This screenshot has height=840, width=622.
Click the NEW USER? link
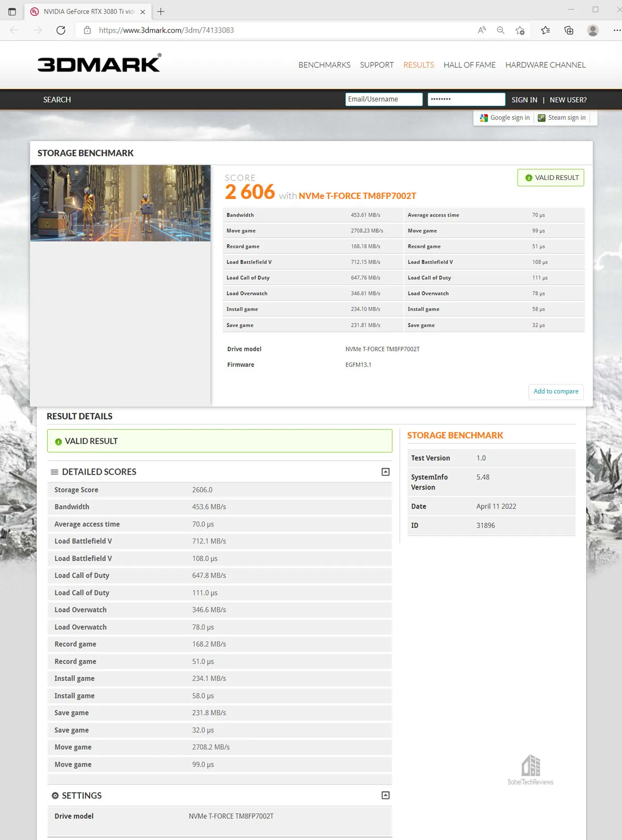pos(568,99)
